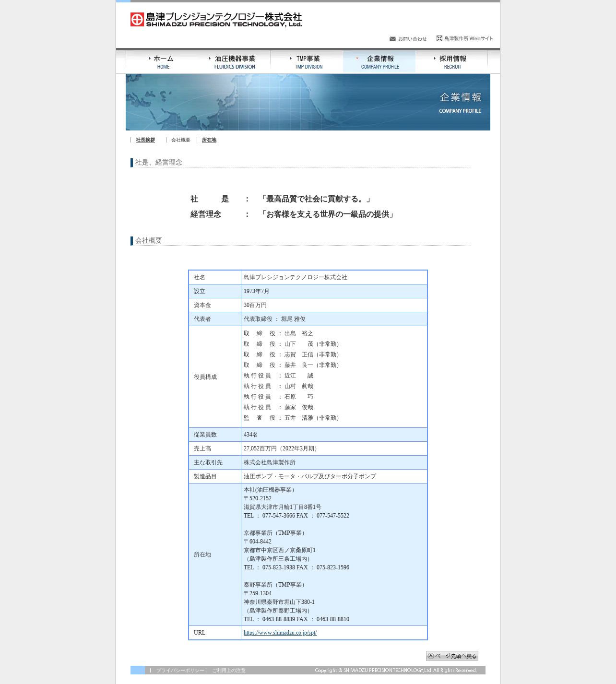The width and height of the screenshot is (616, 684).
Task: Click the 役員構成 table label
Action: 205,377
